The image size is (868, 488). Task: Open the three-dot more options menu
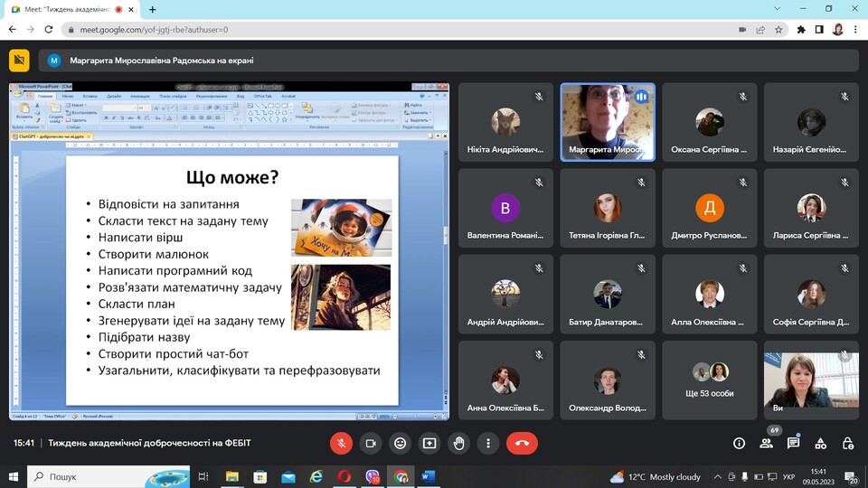(488, 443)
